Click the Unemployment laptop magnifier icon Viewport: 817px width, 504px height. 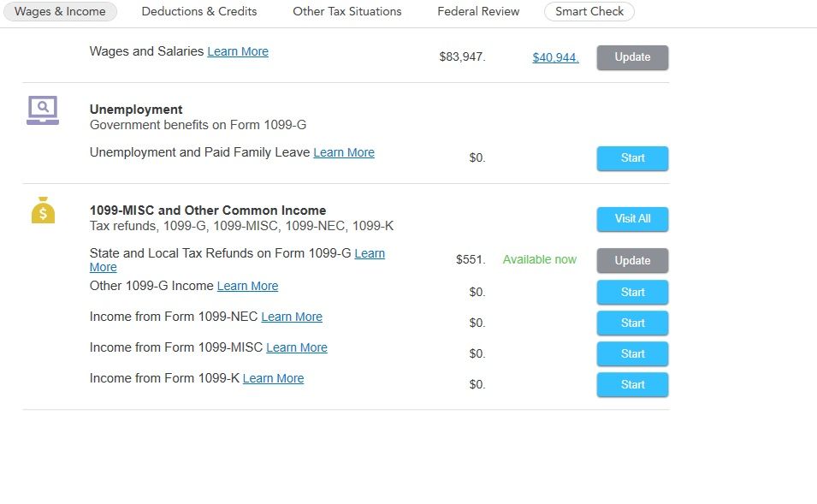pos(43,110)
